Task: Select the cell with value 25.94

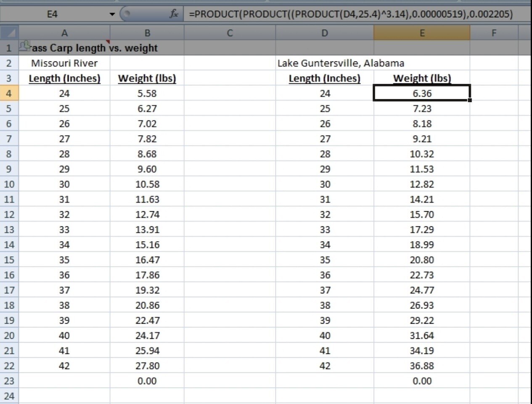Action: click(147, 351)
